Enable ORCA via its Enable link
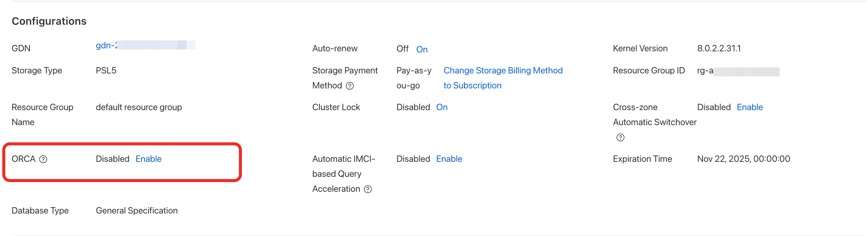Screen dimensions: 868x236 coord(148,159)
